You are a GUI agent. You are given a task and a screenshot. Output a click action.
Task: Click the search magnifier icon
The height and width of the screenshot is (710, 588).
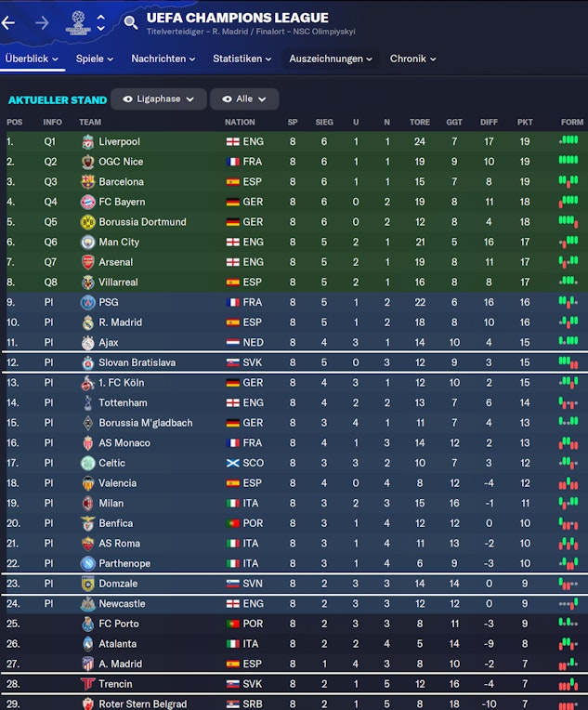click(130, 22)
